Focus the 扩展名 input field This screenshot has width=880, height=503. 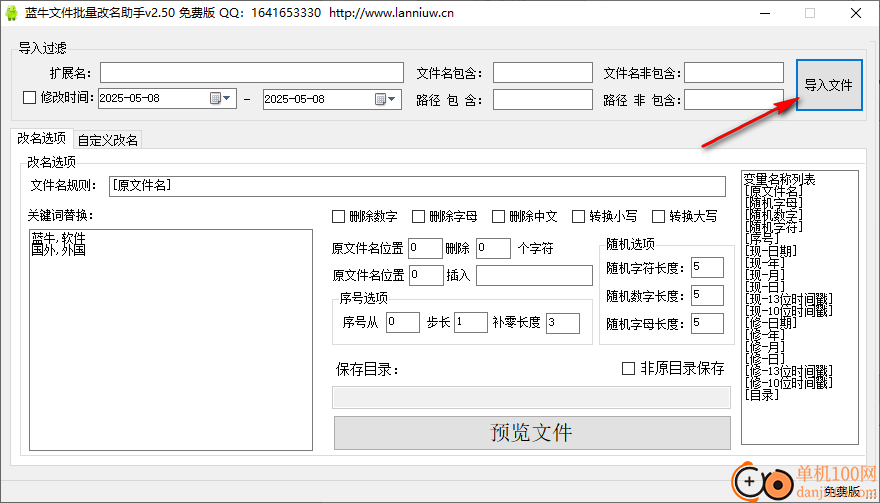click(252, 72)
